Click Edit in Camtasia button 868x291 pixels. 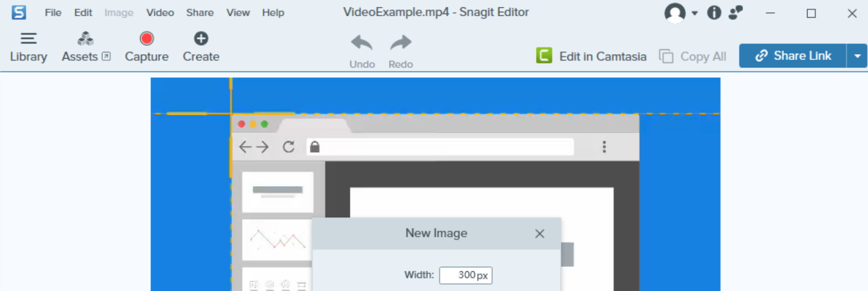[x=591, y=56]
